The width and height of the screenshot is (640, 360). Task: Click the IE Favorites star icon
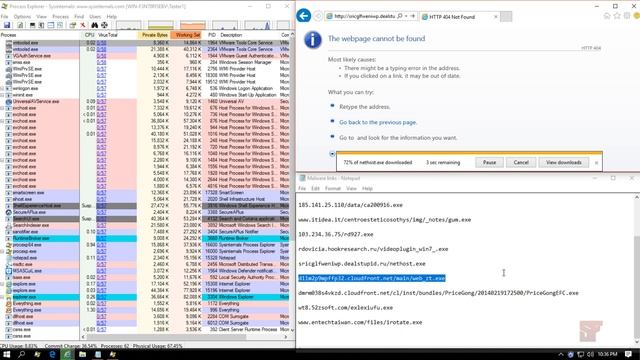click(617, 16)
